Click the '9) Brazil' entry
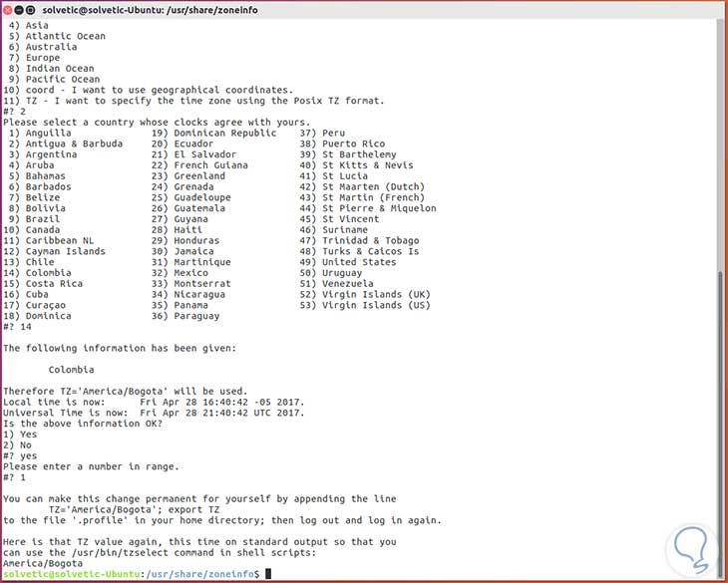728x583 pixels. click(34, 219)
